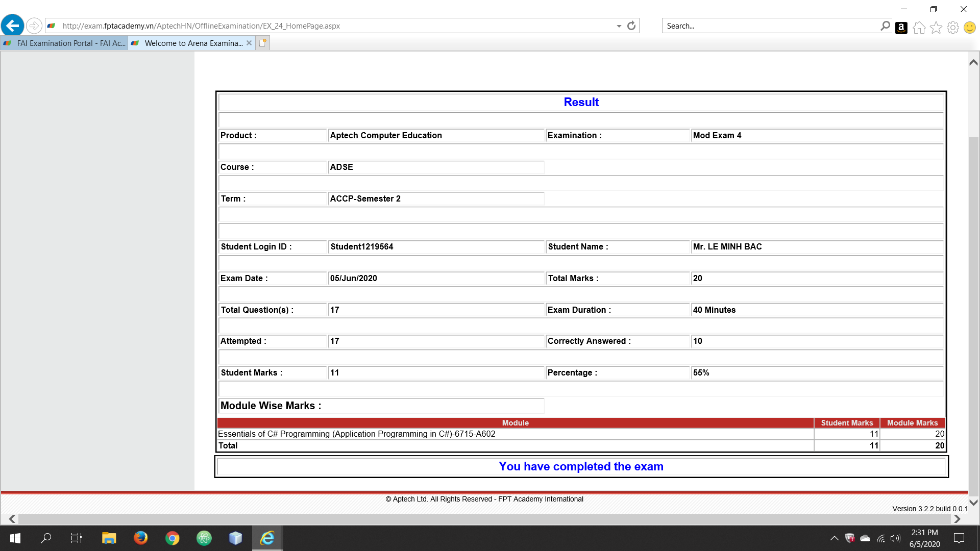Screen dimensions: 980x551
Task: Click the horizontal scrollbar right arrow
Action: pos(957,519)
